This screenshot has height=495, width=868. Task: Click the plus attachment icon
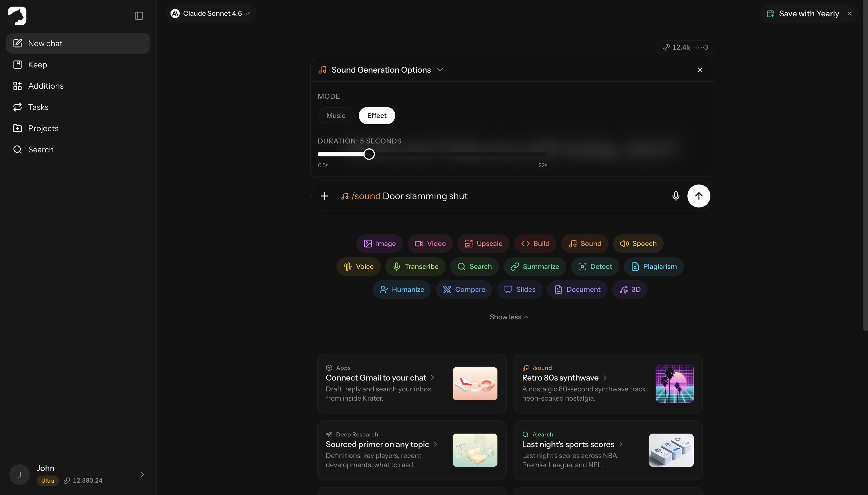click(324, 196)
